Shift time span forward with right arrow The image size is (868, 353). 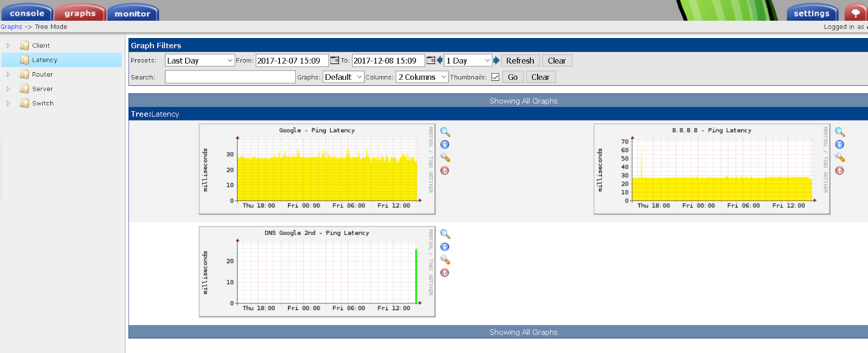[496, 60]
